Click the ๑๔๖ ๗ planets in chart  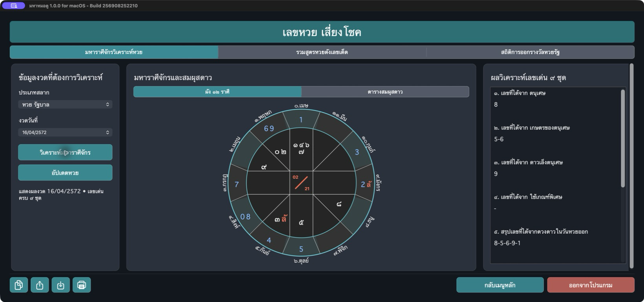click(301, 148)
